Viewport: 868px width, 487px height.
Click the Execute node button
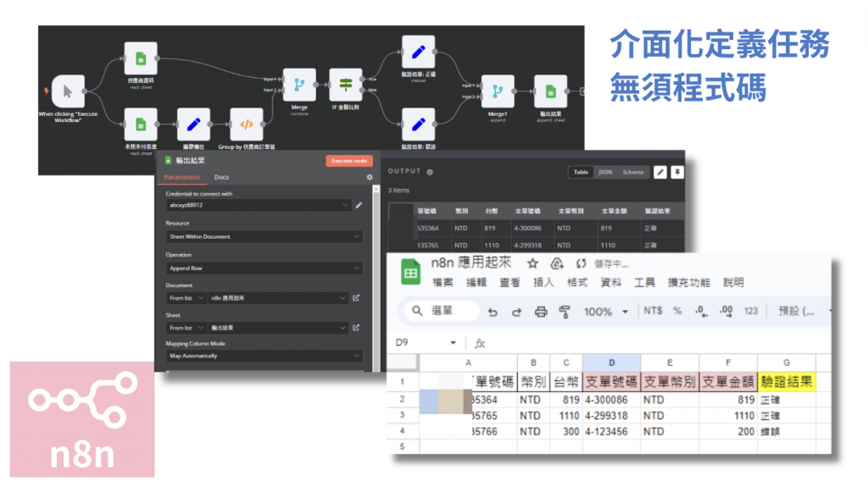(x=349, y=160)
